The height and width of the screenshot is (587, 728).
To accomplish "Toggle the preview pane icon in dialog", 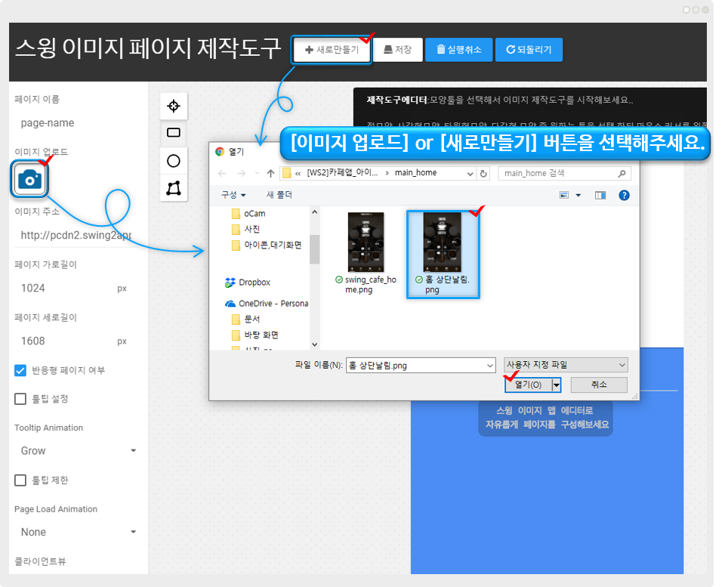I will click(x=600, y=195).
